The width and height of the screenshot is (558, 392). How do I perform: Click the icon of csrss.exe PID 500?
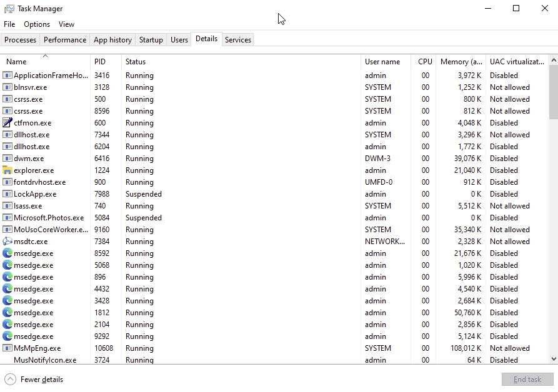pos(7,99)
